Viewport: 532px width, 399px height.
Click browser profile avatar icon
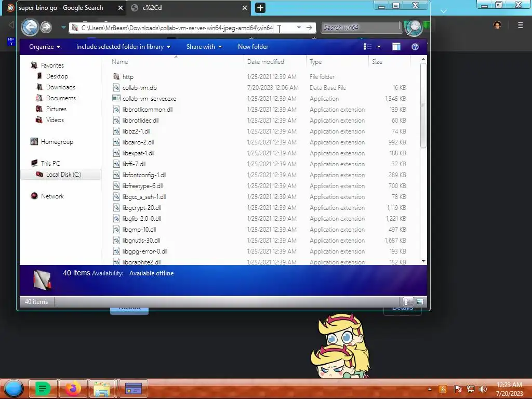[x=497, y=25]
